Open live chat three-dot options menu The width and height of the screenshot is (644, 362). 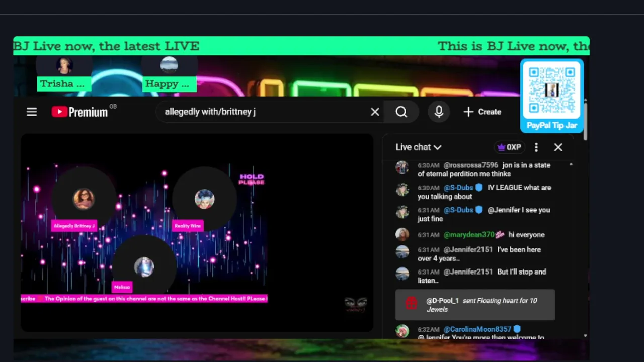tap(536, 147)
